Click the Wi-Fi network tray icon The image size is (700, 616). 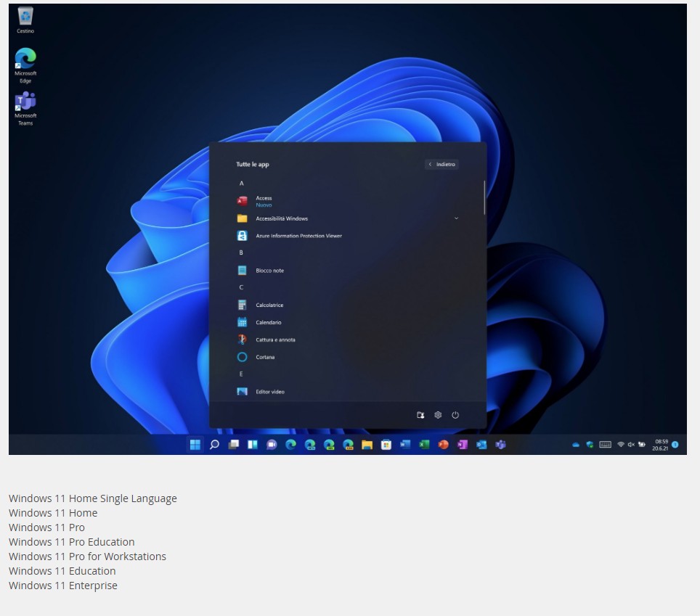tap(621, 445)
